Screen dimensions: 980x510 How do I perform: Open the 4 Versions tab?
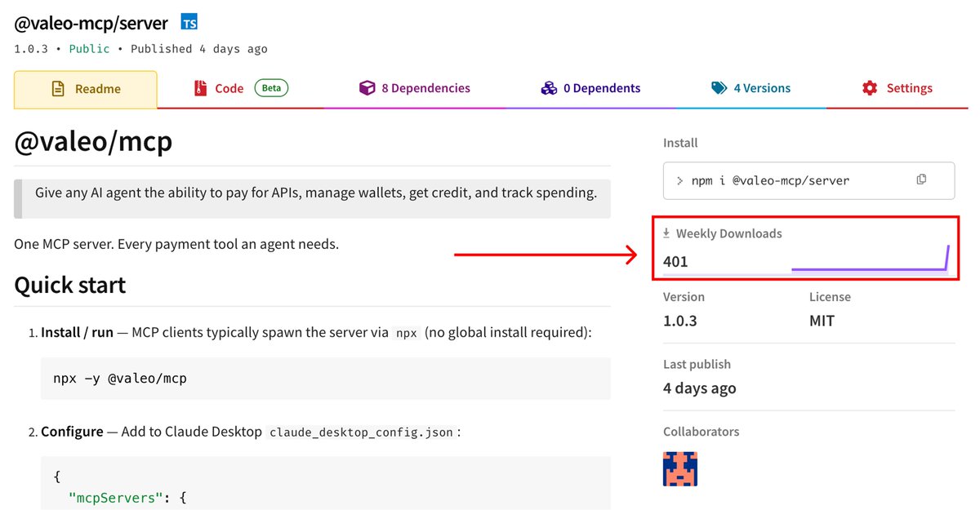(751, 88)
